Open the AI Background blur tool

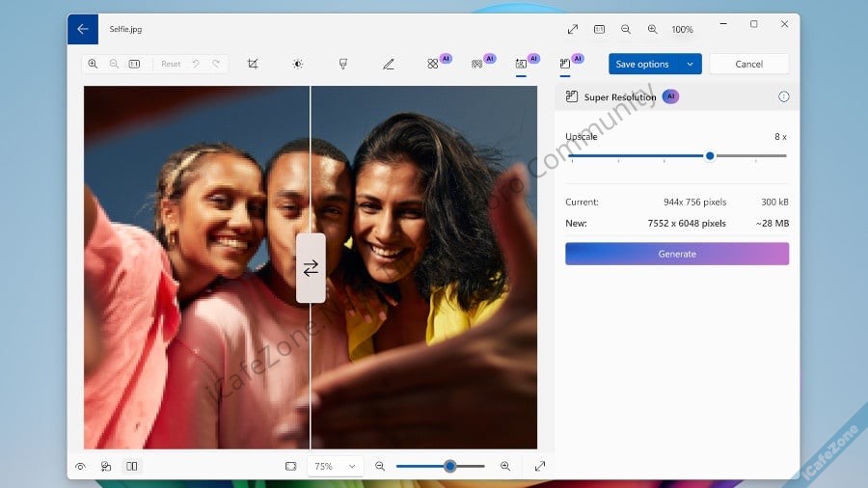(477, 64)
